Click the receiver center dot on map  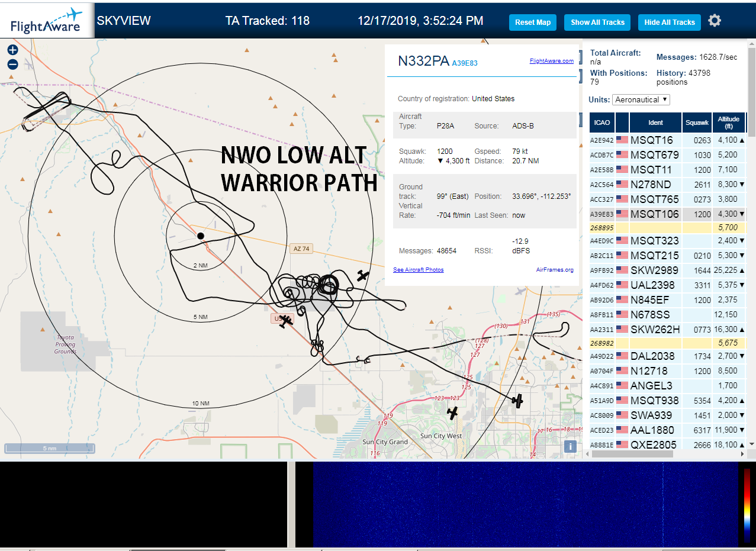coord(201,236)
